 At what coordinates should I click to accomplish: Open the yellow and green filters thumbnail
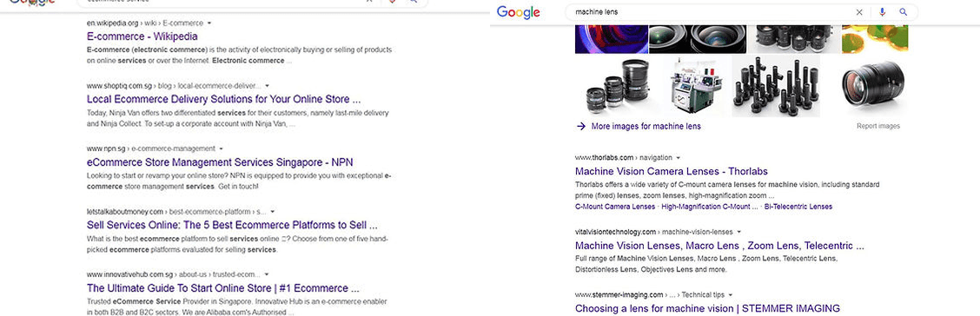(875, 39)
